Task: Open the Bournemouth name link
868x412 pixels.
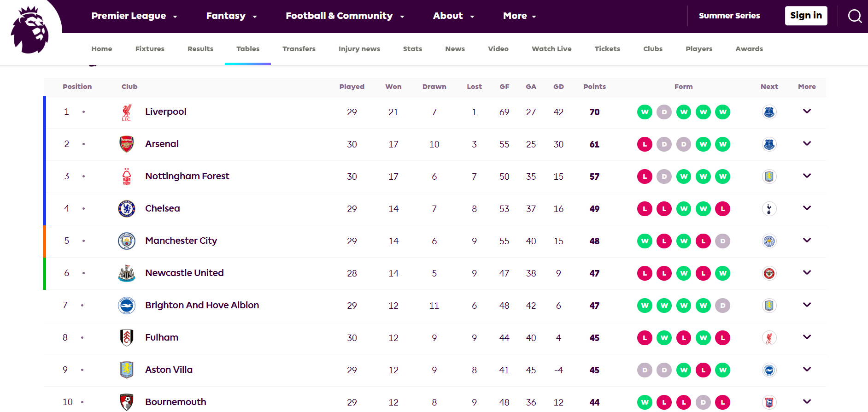Action: coord(176,402)
